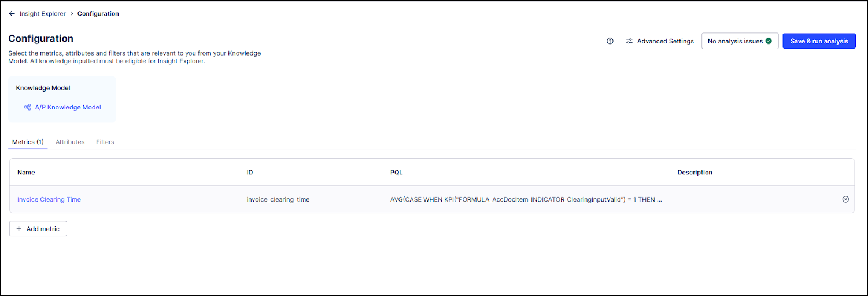868x296 pixels.
Task: Click the Configuration breadcrumb item
Action: click(x=98, y=13)
